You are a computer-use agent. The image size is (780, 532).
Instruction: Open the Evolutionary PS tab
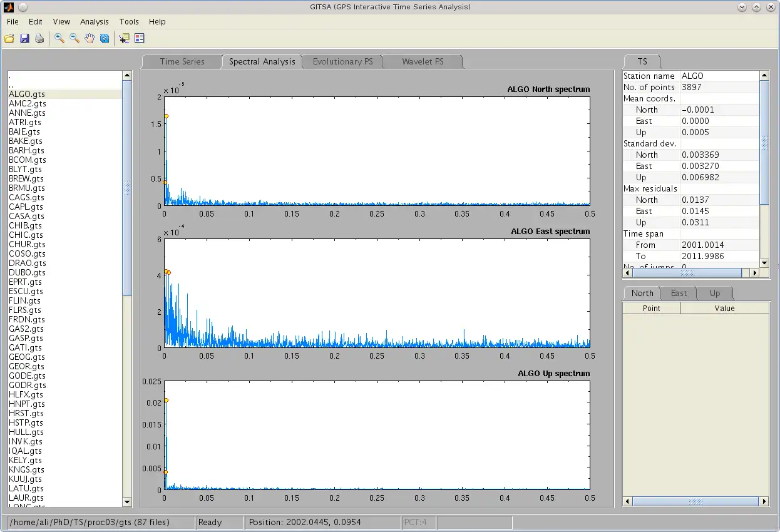[342, 61]
